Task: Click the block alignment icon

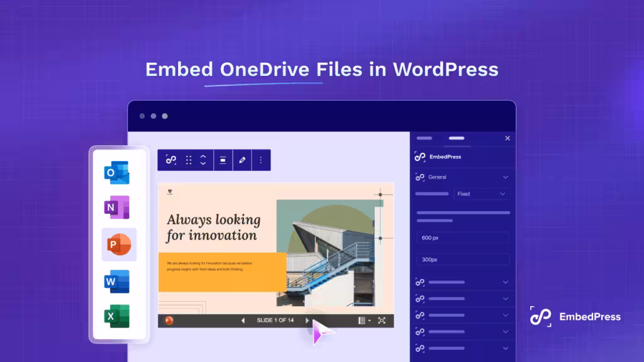Action: 223,160
